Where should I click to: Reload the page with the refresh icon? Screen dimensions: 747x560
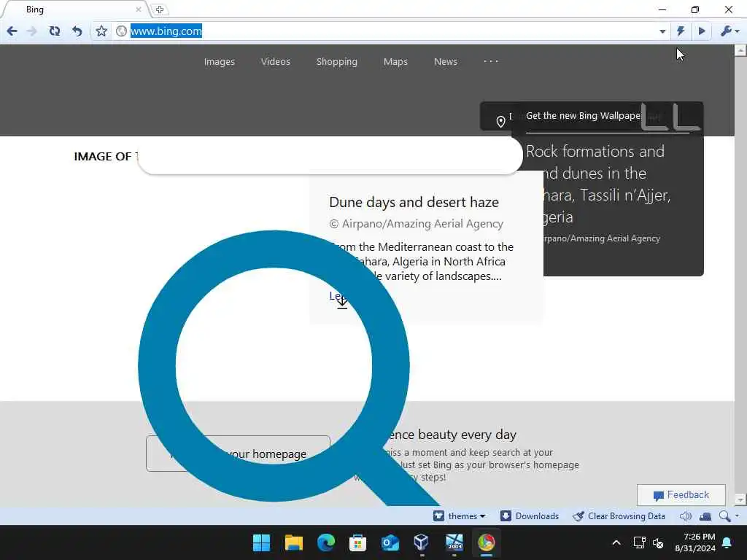point(55,31)
